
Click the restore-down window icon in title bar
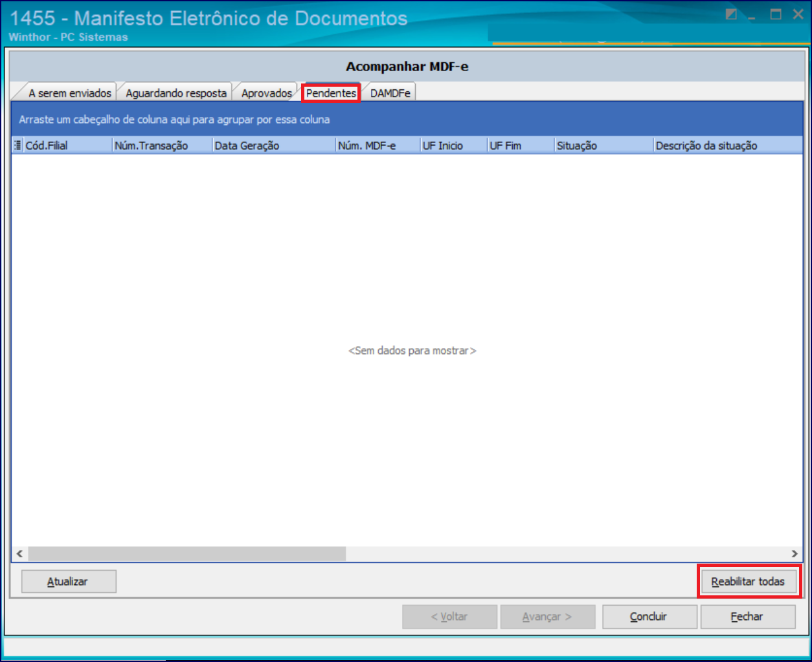(x=731, y=14)
